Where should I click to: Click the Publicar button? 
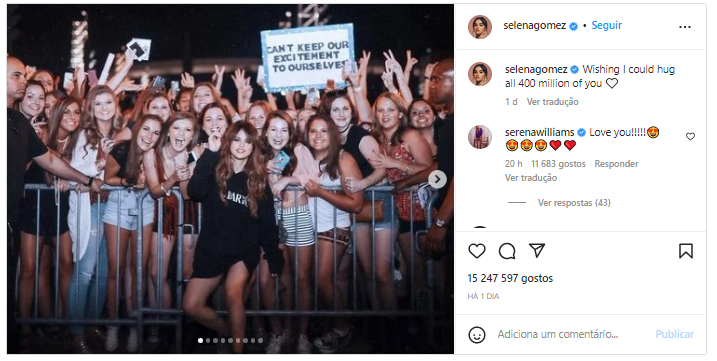point(674,334)
